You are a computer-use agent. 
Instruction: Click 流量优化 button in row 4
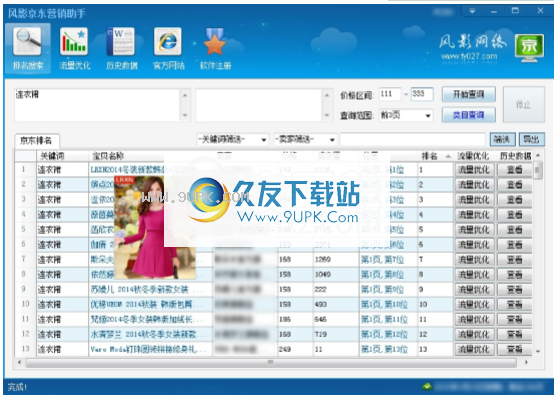pyautogui.click(x=474, y=215)
